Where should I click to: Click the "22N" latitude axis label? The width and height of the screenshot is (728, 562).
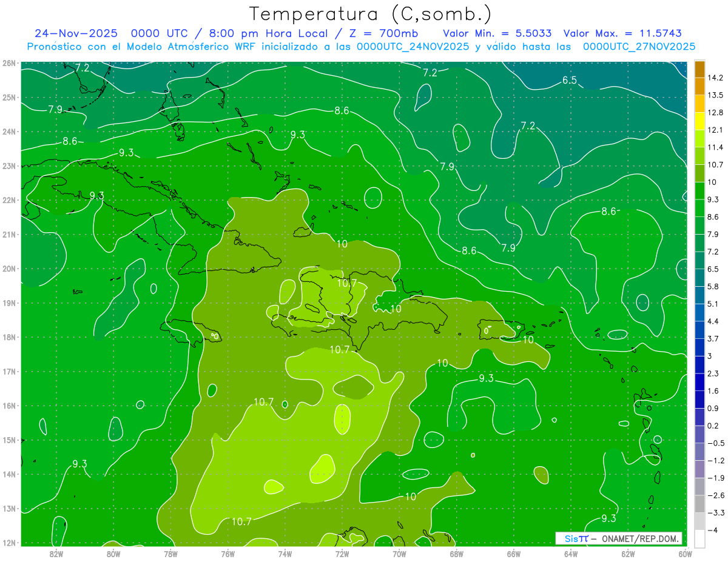(x=9, y=200)
